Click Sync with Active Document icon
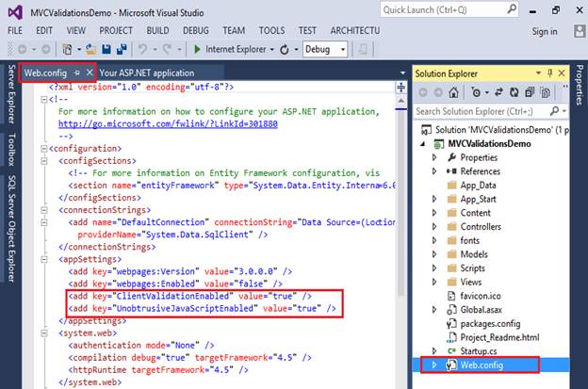This screenshot has width=588, height=389. pyautogui.click(x=498, y=92)
